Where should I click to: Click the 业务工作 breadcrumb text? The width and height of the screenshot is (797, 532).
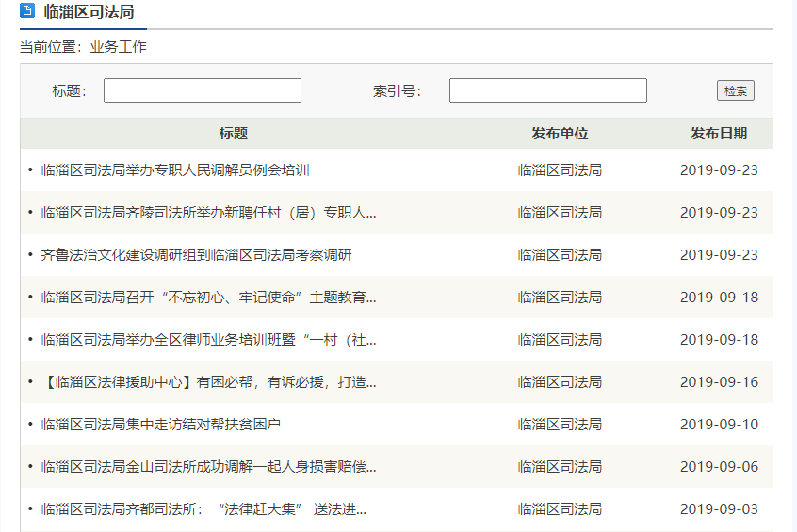tap(119, 47)
